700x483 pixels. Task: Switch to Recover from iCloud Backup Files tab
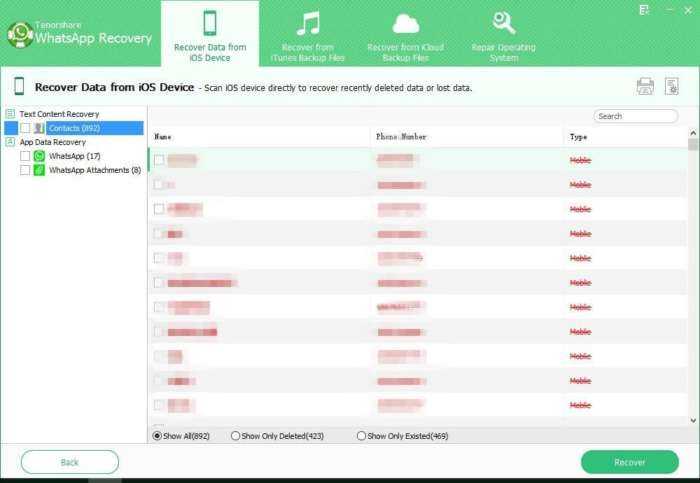405,34
